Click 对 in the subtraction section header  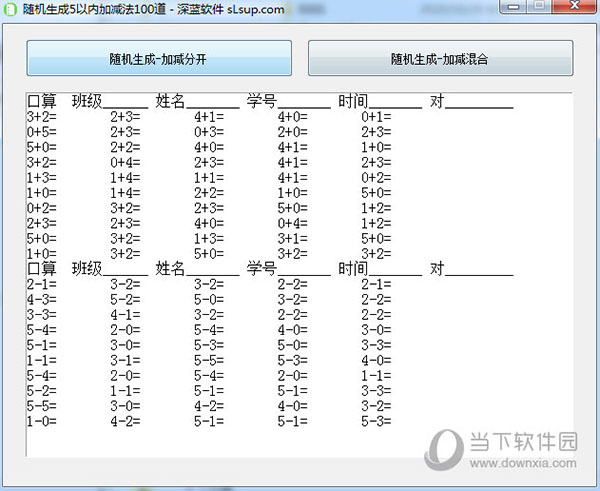tap(437, 269)
